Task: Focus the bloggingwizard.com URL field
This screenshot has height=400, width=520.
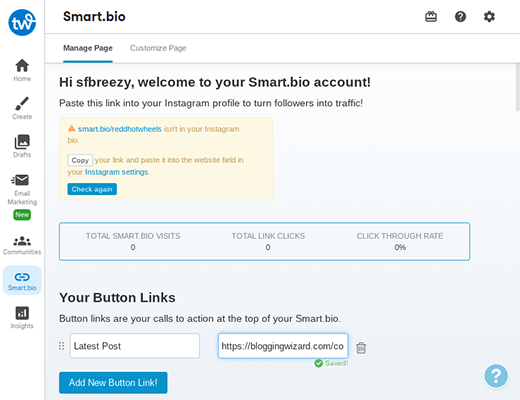Action: tap(283, 346)
